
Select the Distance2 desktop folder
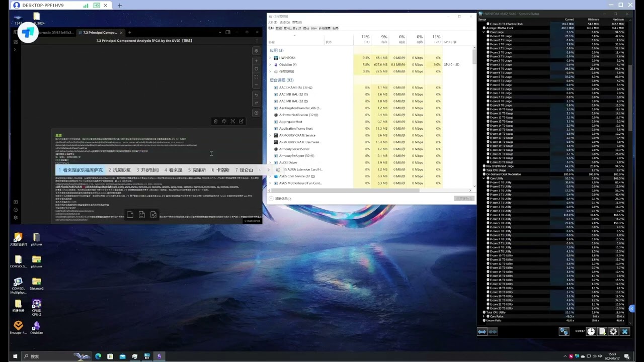coord(36,283)
